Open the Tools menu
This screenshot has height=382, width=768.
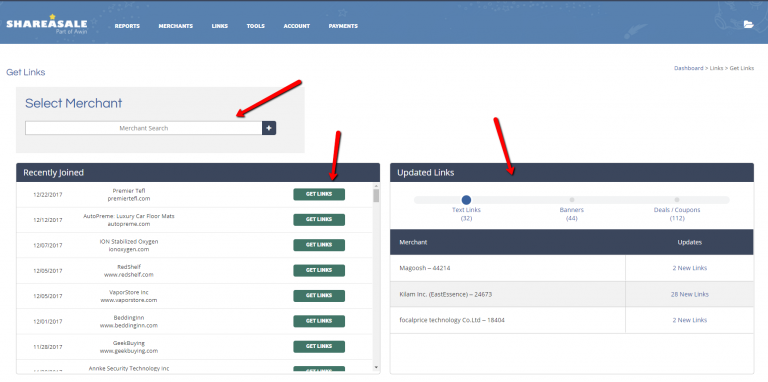coord(256,26)
